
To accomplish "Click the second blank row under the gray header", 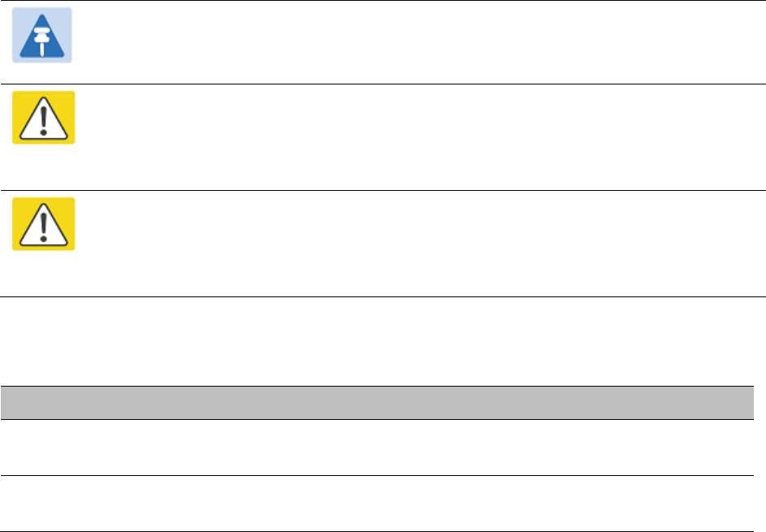I will (377, 504).
